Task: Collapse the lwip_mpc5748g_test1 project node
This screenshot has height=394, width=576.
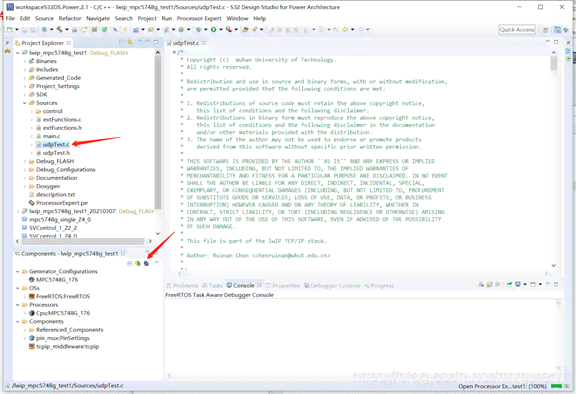Action: [17, 53]
